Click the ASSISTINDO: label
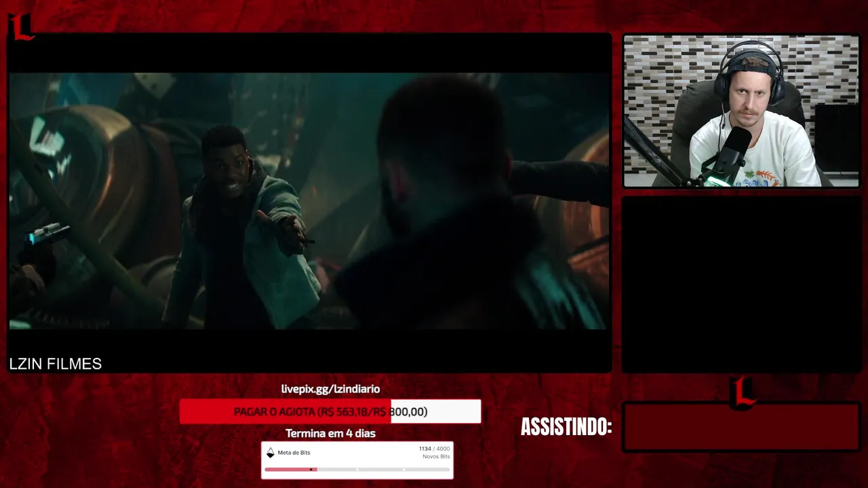 [x=566, y=427]
